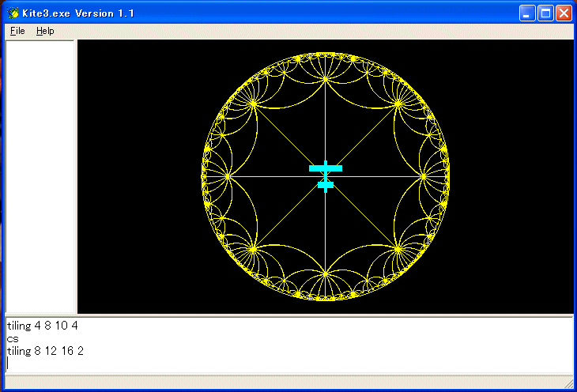Open the Help menu
Image resolution: width=577 pixels, height=392 pixels.
coord(45,31)
